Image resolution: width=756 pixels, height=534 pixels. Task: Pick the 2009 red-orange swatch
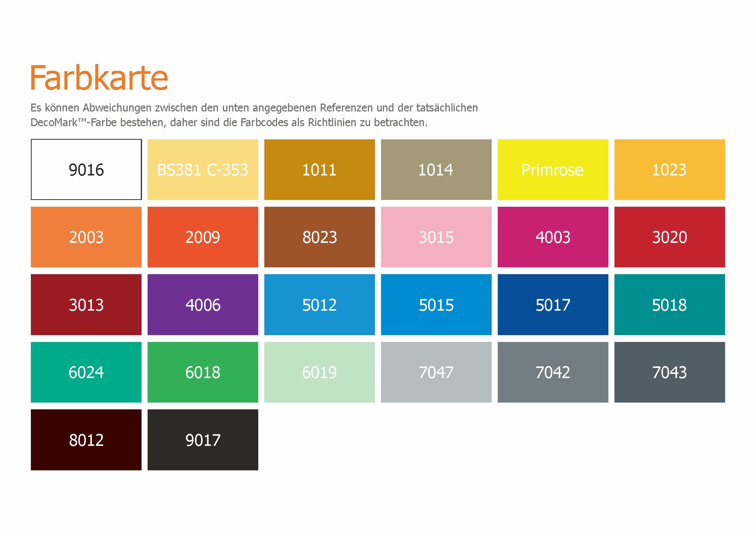coord(203,237)
